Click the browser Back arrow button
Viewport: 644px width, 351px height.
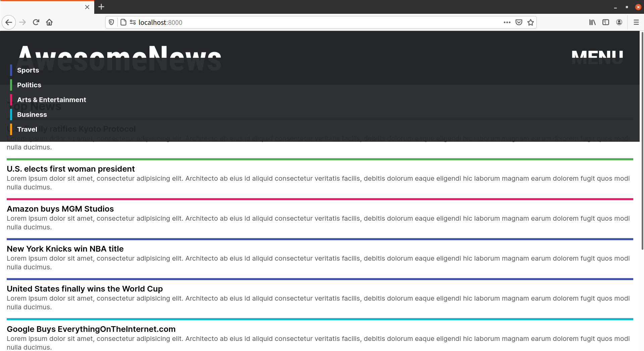point(9,23)
